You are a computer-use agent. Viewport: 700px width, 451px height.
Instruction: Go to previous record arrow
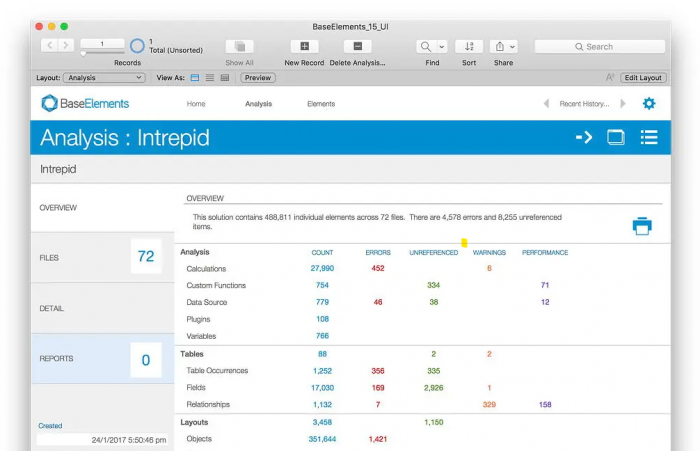click(x=50, y=45)
